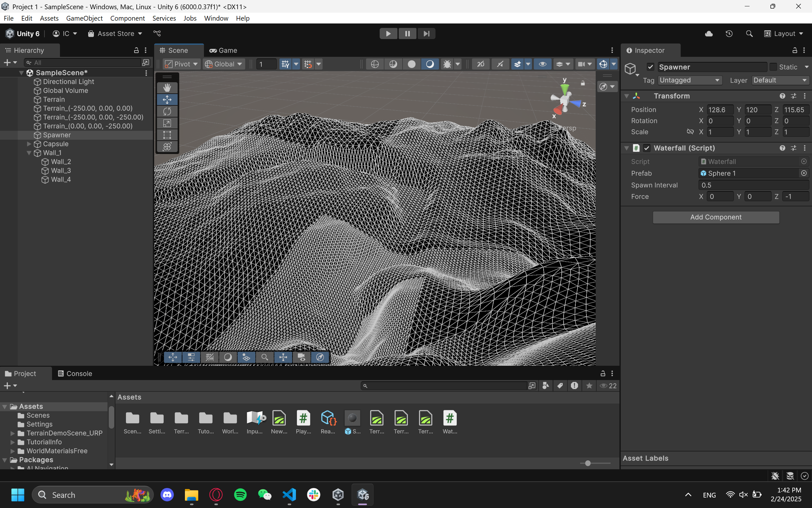Viewport: 812px width, 508px height.
Task: Search by type in Project window
Action: coord(546,386)
